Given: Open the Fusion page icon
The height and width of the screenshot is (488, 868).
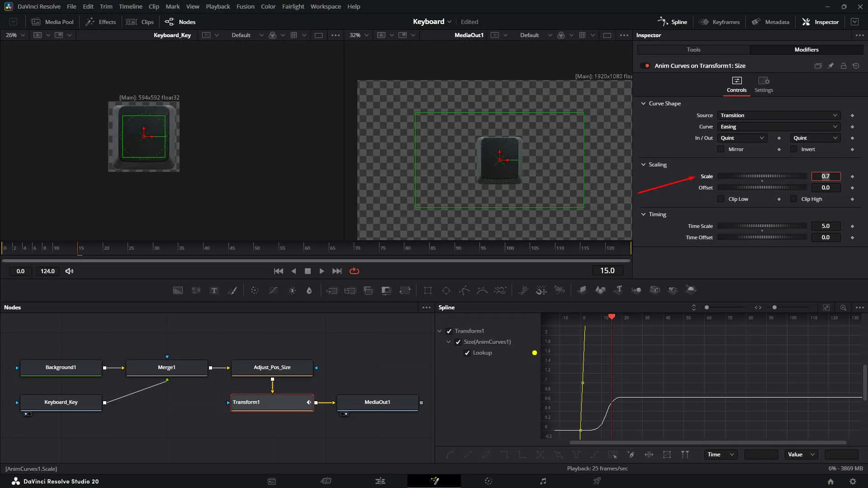Looking at the screenshot, I should click(x=434, y=481).
